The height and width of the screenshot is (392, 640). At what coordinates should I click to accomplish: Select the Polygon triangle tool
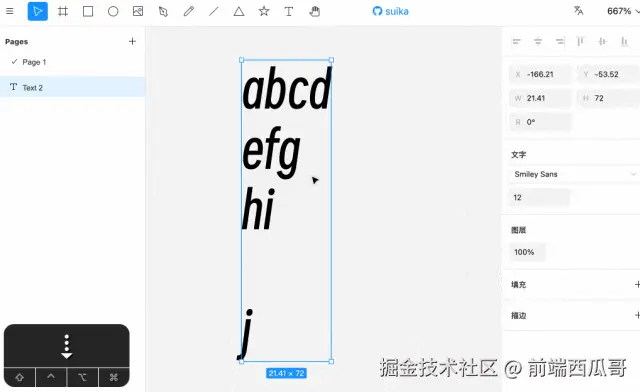(239, 11)
